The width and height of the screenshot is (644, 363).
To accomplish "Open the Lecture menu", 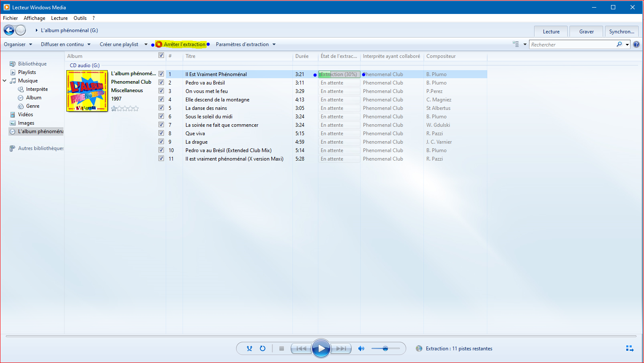I will click(x=59, y=18).
